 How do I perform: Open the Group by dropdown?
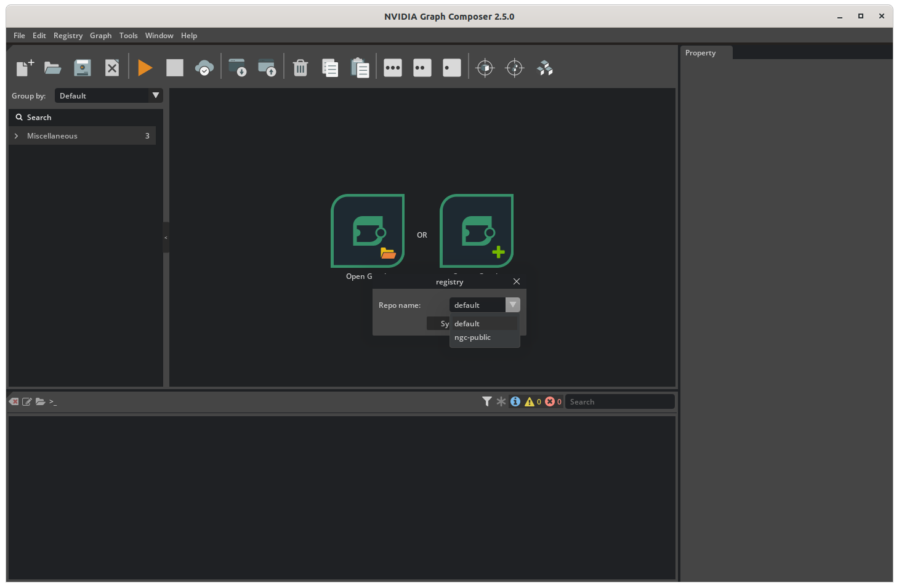(x=108, y=95)
